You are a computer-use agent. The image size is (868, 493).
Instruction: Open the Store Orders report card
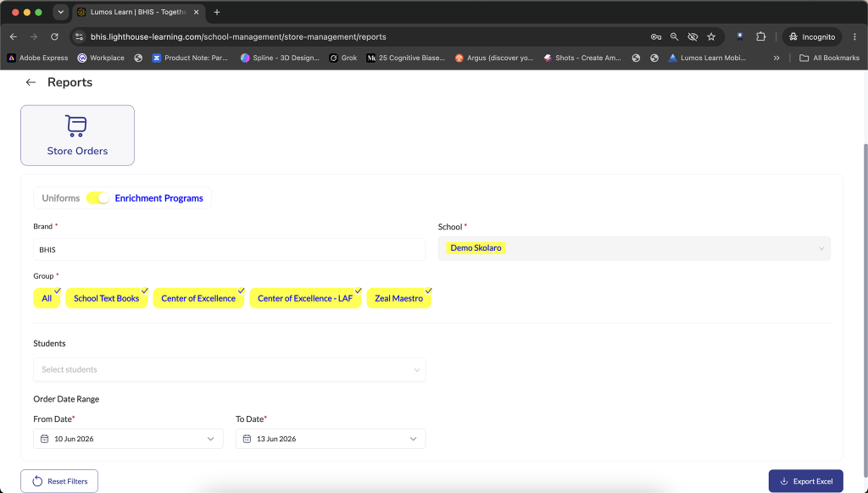(77, 136)
